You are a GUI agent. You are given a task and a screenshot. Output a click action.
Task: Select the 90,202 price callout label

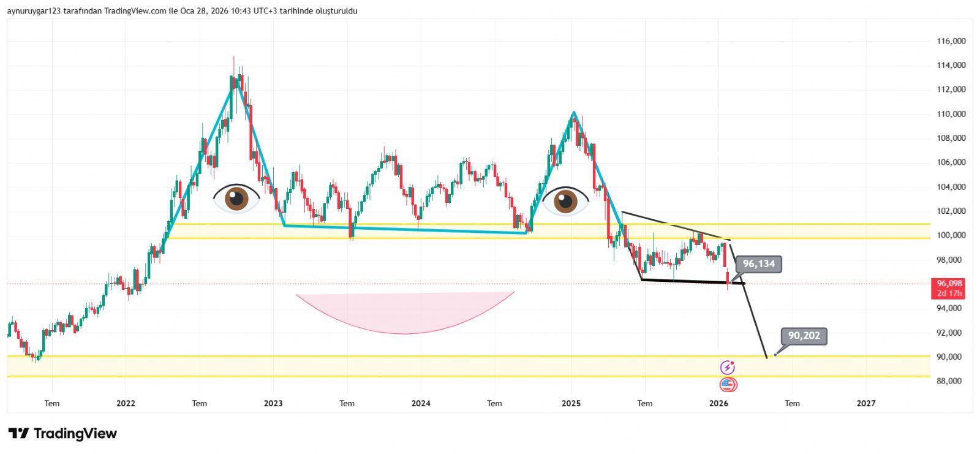[x=804, y=336]
